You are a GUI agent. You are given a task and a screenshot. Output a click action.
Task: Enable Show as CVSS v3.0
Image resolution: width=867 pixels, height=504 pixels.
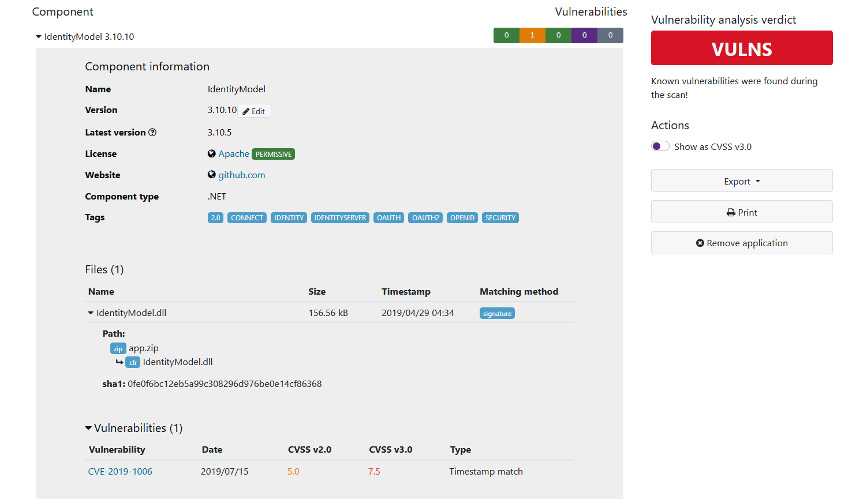point(660,146)
